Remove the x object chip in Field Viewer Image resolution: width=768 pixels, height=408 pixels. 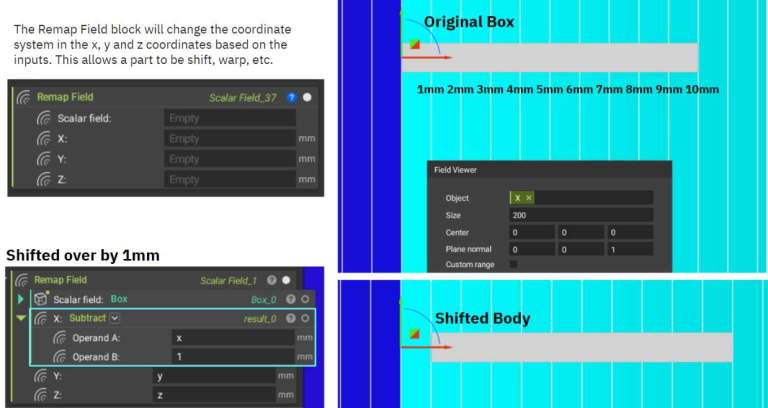tap(528, 198)
